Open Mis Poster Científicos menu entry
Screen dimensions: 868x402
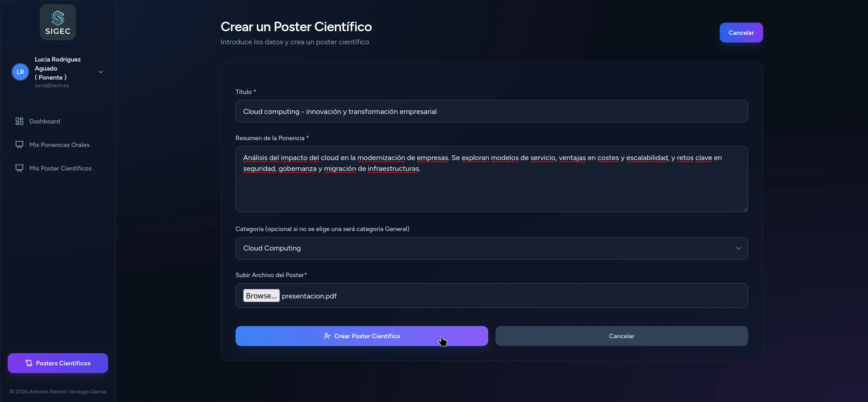(60, 168)
